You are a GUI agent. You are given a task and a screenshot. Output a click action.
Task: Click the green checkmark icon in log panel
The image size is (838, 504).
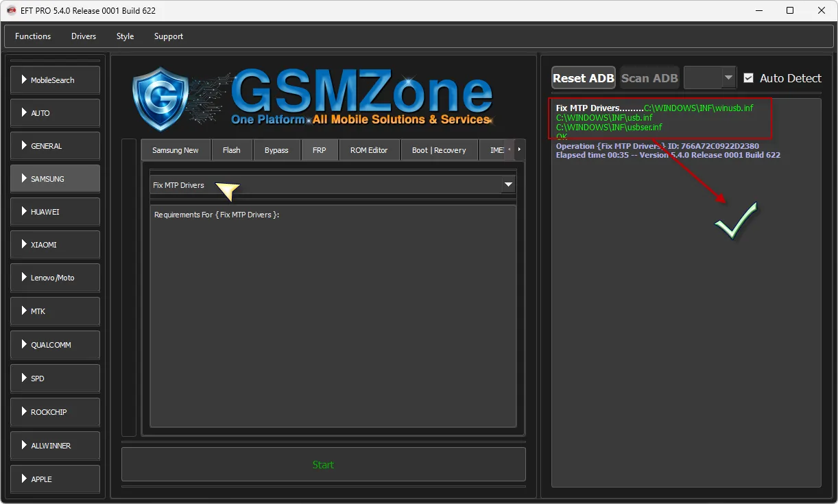(x=736, y=221)
